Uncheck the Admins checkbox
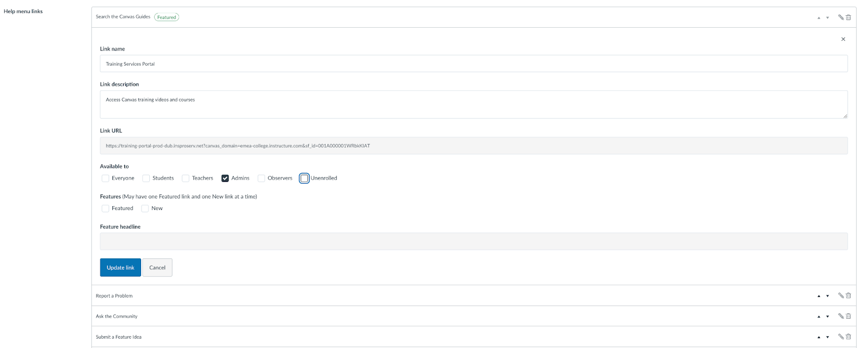The height and width of the screenshot is (348, 868). tap(225, 178)
